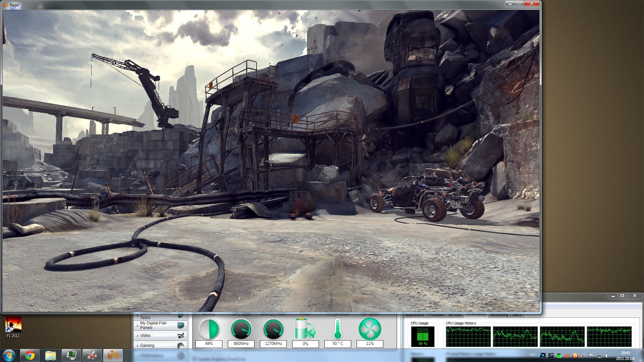Expand the Video section
The image size is (644, 362).
click(x=145, y=336)
